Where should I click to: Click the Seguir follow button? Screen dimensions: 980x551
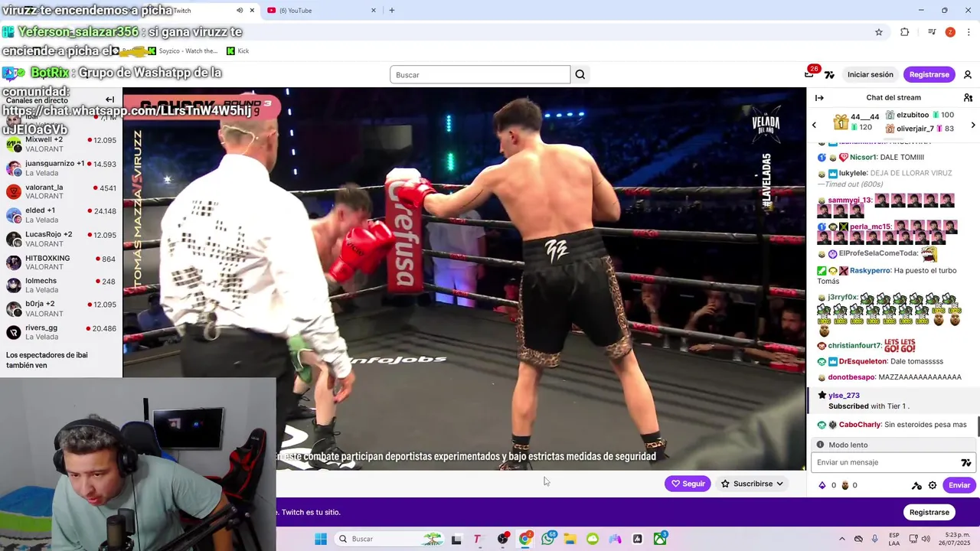click(688, 484)
